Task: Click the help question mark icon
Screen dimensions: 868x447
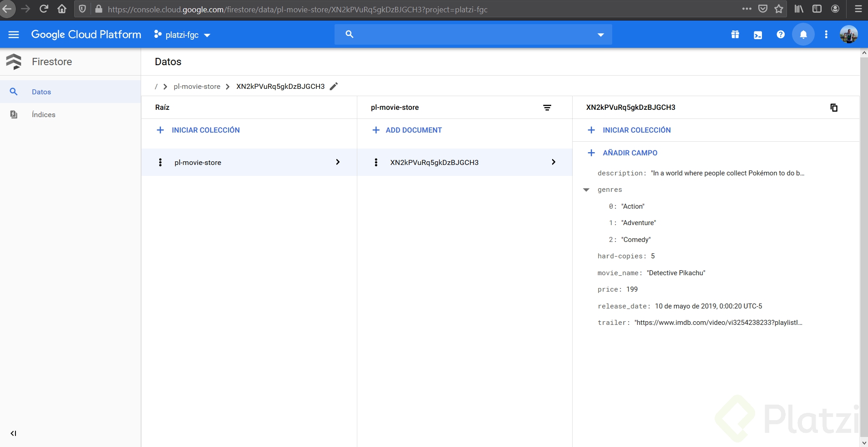Action: point(781,35)
